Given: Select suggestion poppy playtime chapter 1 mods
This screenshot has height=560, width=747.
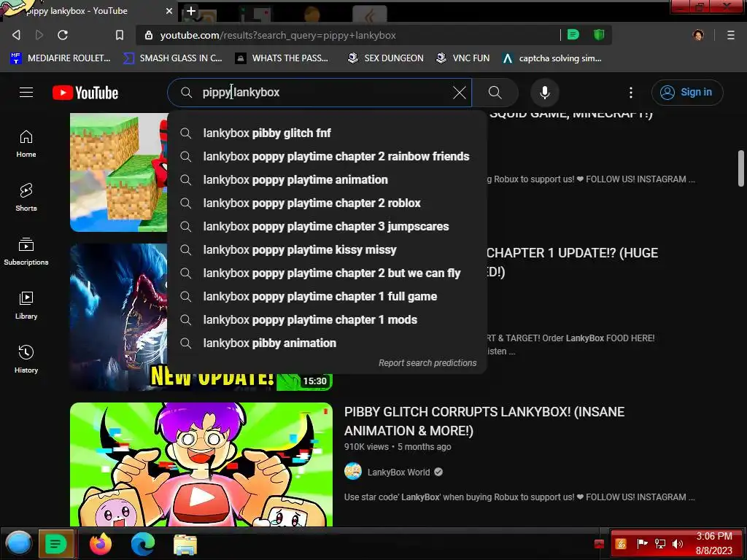Looking at the screenshot, I should (327, 319).
